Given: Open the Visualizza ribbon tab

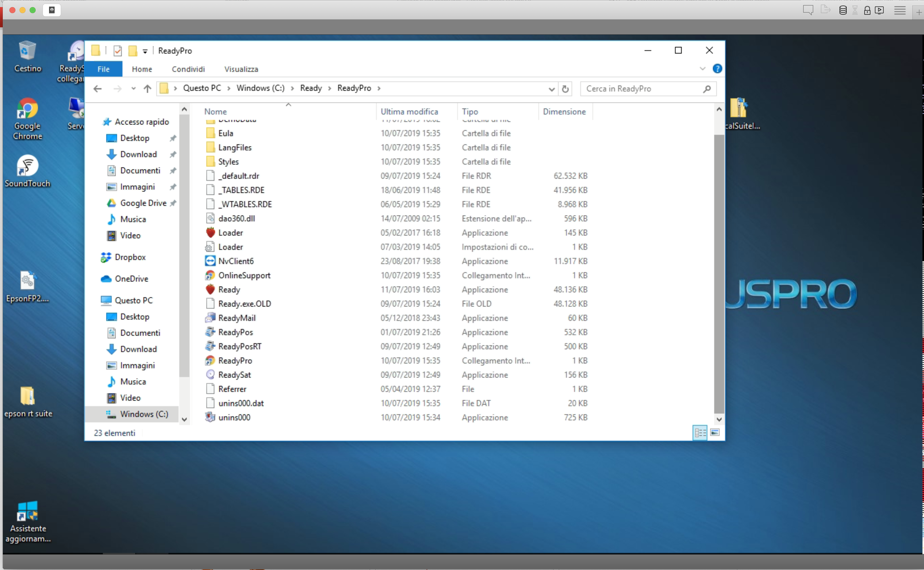Looking at the screenshot, I should (x=241, y=69).
